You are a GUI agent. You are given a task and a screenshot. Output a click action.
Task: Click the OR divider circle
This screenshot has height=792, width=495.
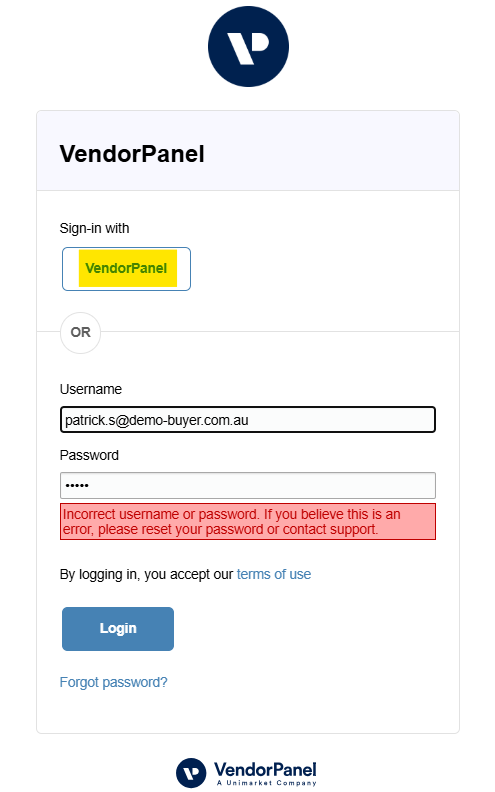pyautogui.click(x=80, y=332)
